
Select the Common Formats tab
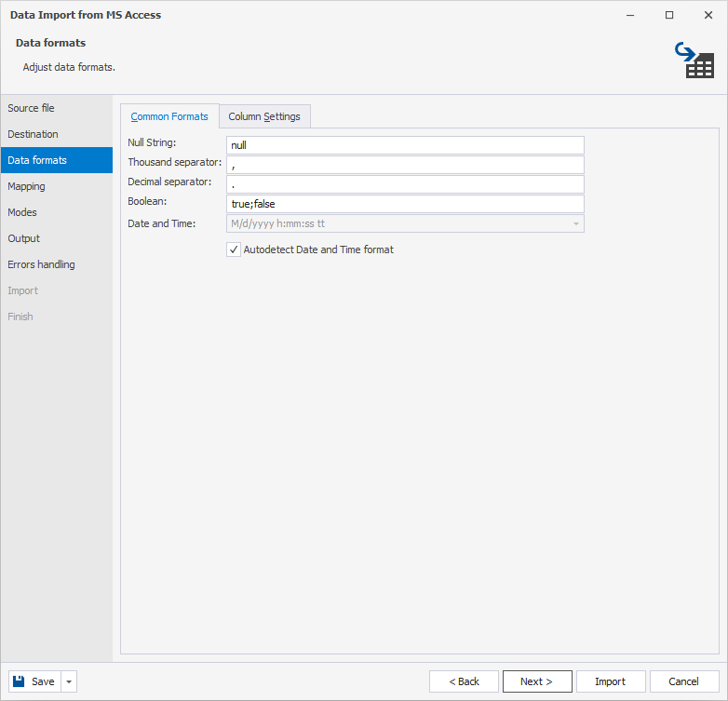coord(169,116)
